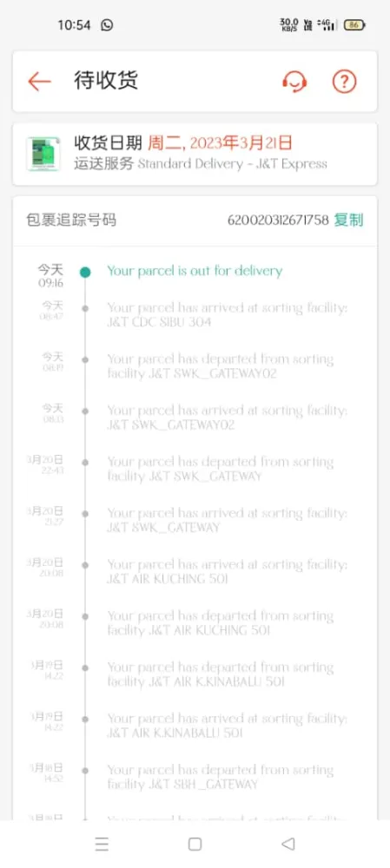The image size is (390, 868).
Task: Select departed J&T AIR K.KINABALU 501 entry
Action: coord(221,674)
